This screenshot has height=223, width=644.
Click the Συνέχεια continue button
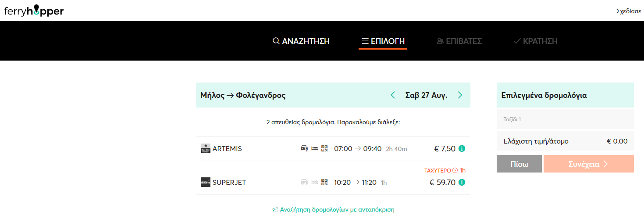click(x=589, y=164)
